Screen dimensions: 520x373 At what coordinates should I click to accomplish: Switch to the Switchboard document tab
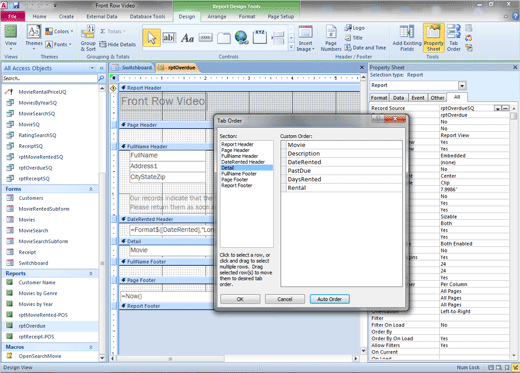[133, 68]
